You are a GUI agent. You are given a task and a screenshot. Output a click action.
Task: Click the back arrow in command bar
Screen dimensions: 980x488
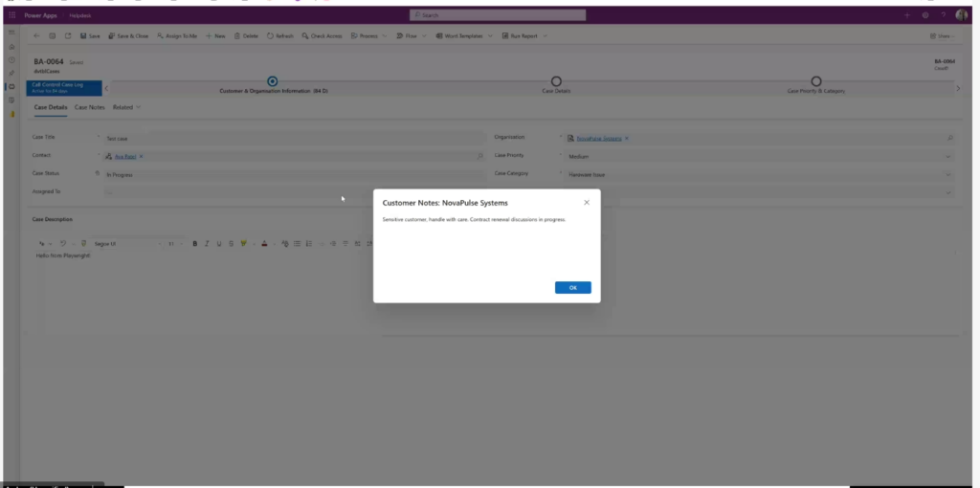coord(36,36)
